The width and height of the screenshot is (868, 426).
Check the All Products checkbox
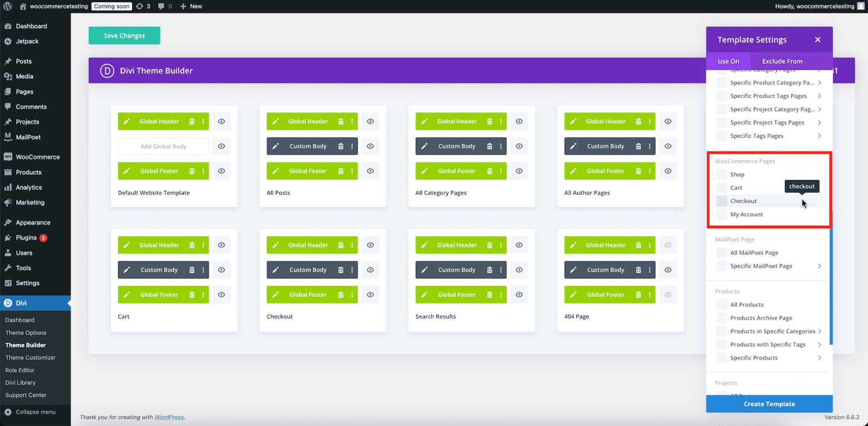[722, 305]
